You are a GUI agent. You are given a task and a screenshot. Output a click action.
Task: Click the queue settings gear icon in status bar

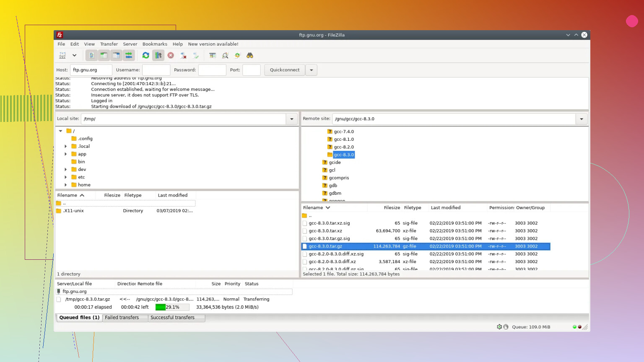pos(499,327)
